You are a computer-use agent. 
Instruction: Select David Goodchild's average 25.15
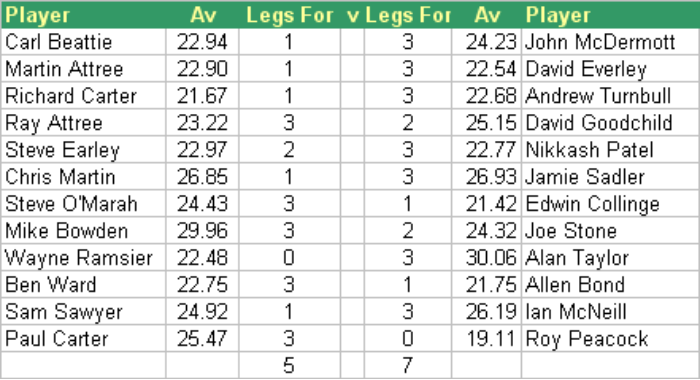pos(487,123)
